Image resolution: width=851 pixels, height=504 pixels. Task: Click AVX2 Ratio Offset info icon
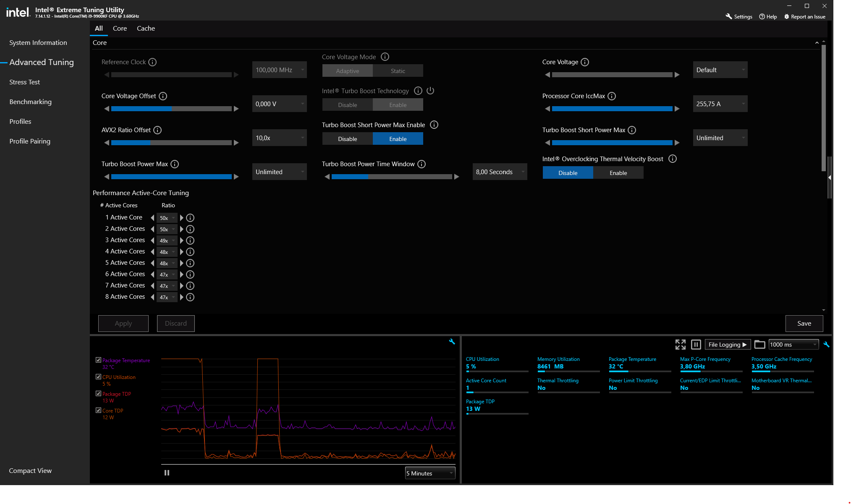click(157, 130)
